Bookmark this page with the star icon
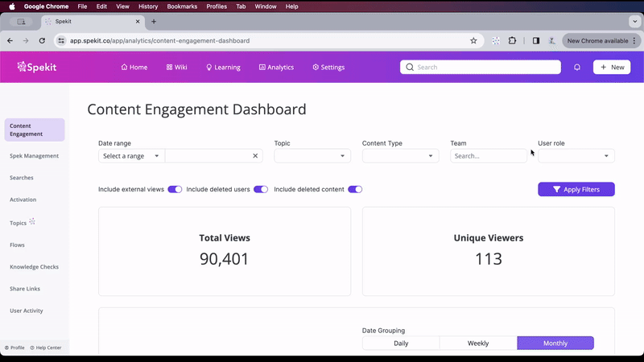 (x=473, y=41)
